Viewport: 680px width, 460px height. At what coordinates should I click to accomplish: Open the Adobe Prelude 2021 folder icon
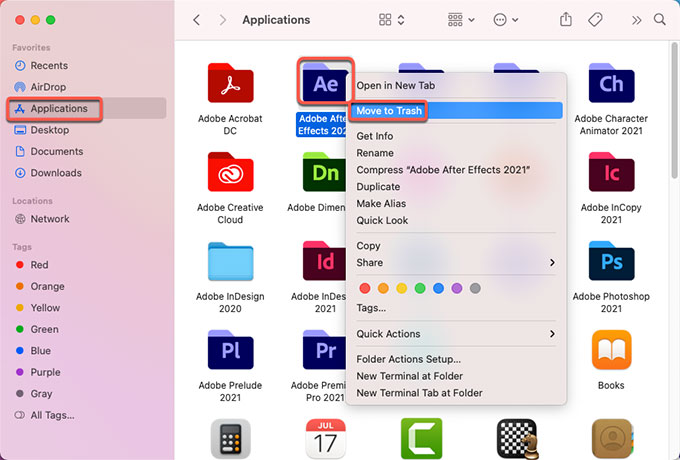[x=230, y=350]
